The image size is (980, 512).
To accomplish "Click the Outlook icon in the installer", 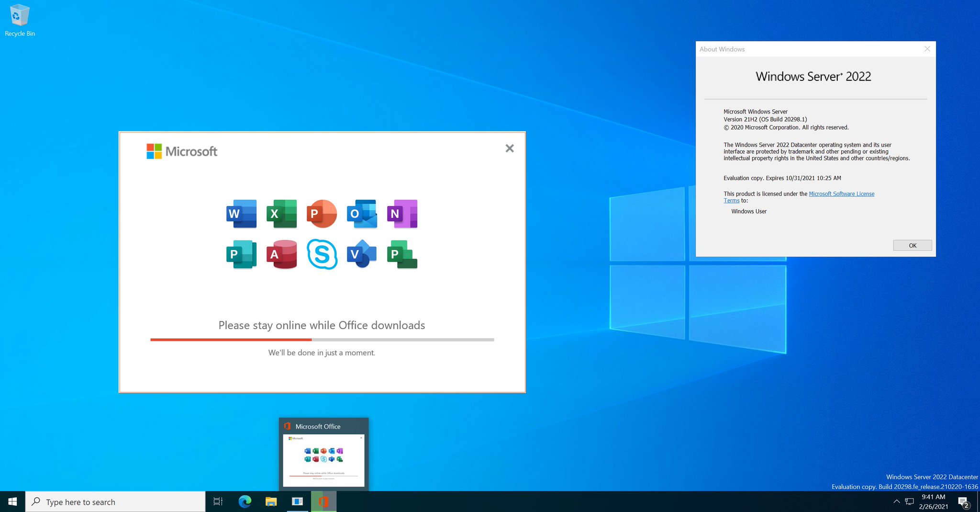I will pos(362,214).
